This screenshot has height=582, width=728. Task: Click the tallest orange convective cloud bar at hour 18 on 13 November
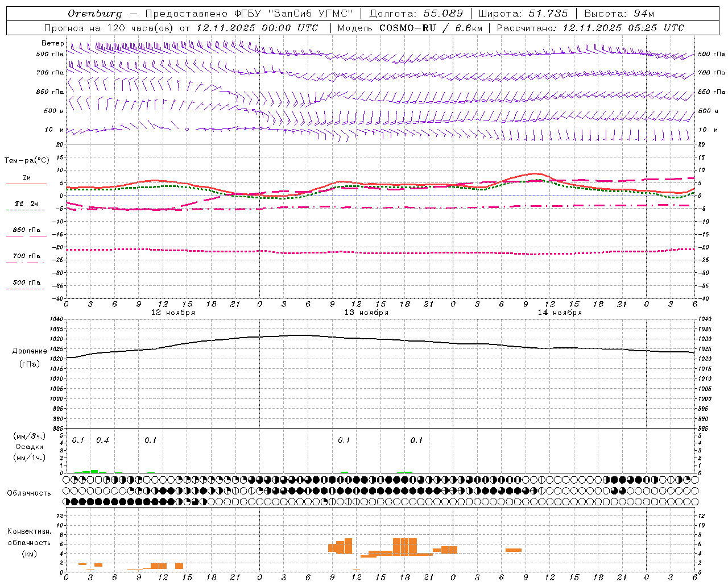tap(405, 547)
